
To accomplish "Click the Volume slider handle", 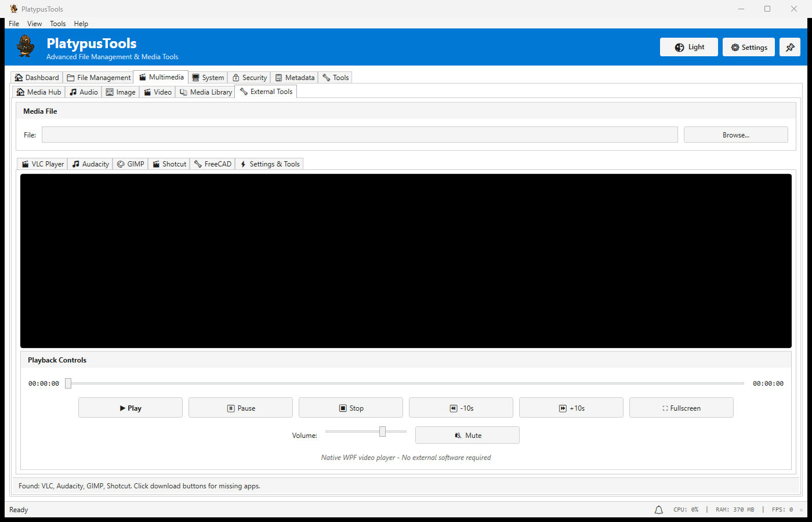I will coord(382,432).
